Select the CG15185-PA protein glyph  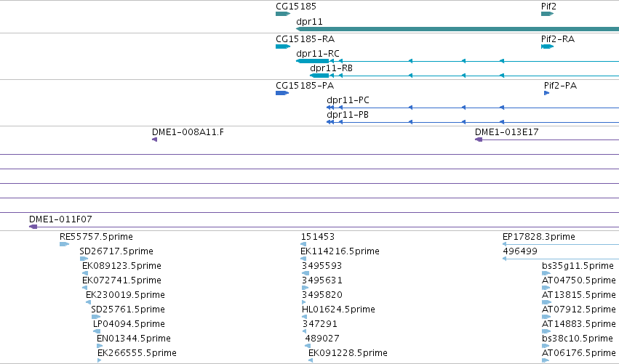coord(282,93)
